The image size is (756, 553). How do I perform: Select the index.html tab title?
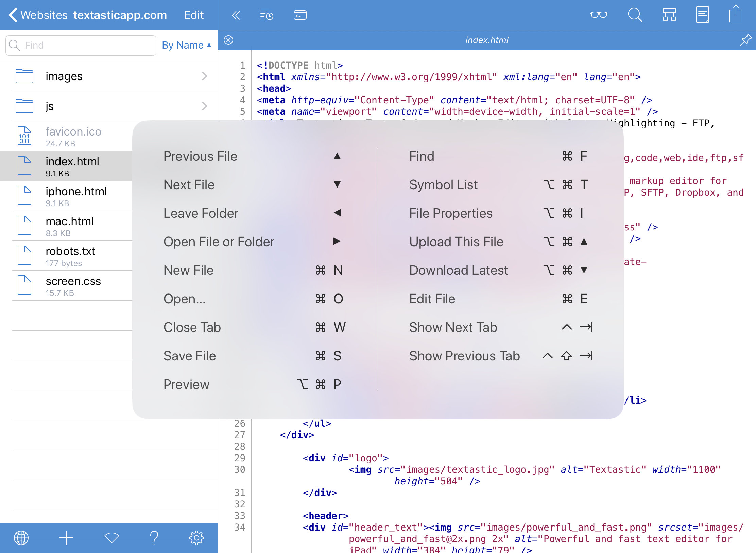(x=486, y=40)
